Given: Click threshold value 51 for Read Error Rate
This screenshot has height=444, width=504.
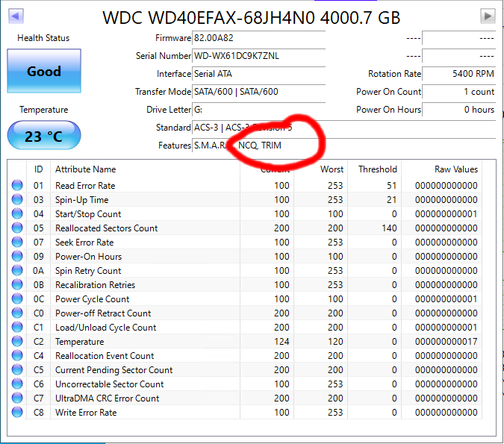Looking at the screenshot, I should (391, 186).
